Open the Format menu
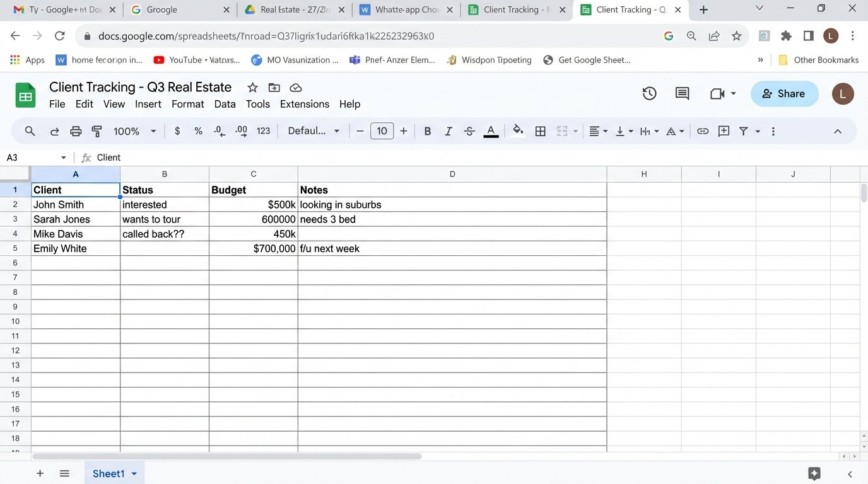The height and width of the screenshot is (484, 868). click(187, 104)
